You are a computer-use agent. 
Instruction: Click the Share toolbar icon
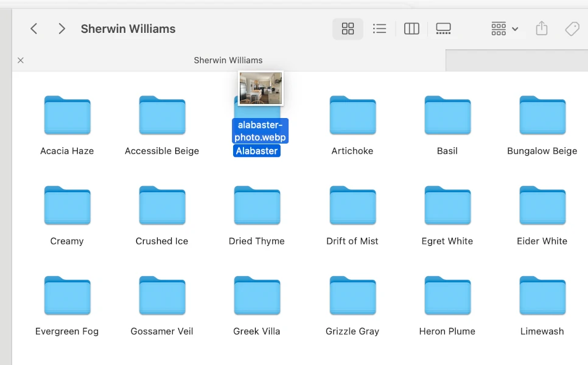[x=542, y=29]
